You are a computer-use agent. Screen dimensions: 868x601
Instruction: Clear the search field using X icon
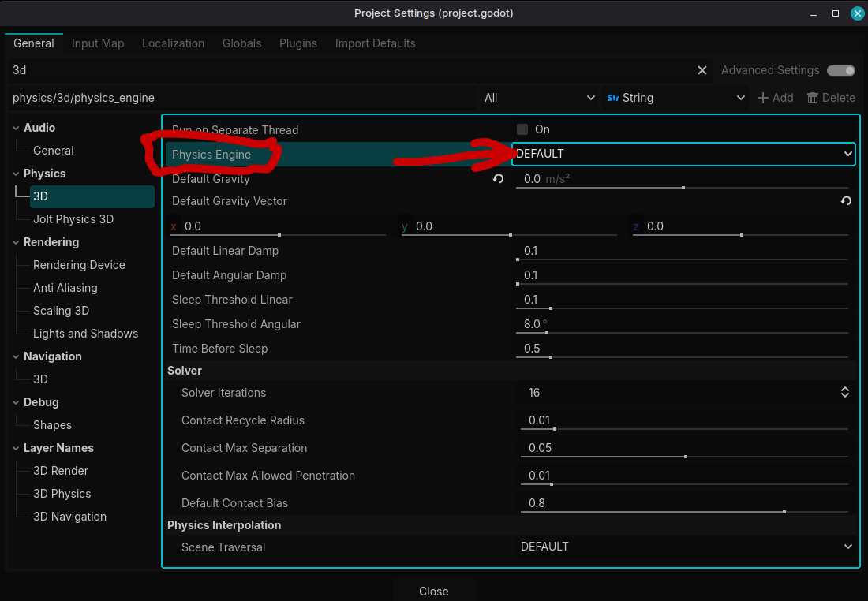click(x=702, y=70)
